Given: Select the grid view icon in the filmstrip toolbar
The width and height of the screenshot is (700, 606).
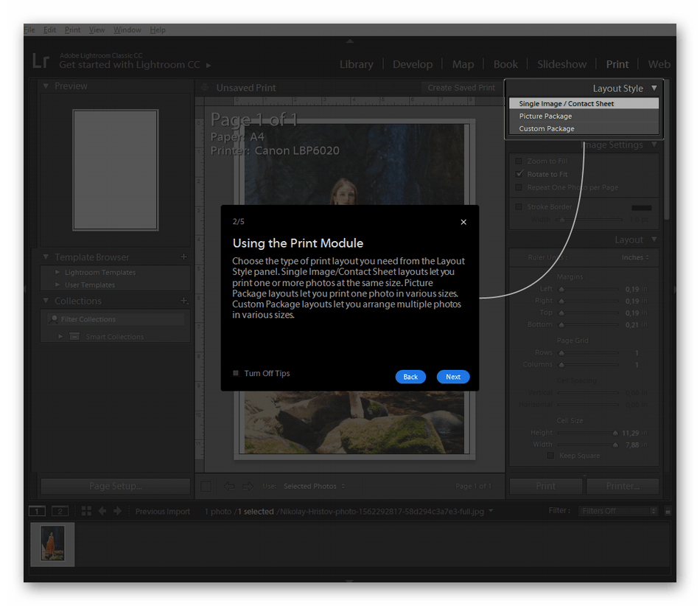Looking at the screenshot, I should (x=86, y=511).
